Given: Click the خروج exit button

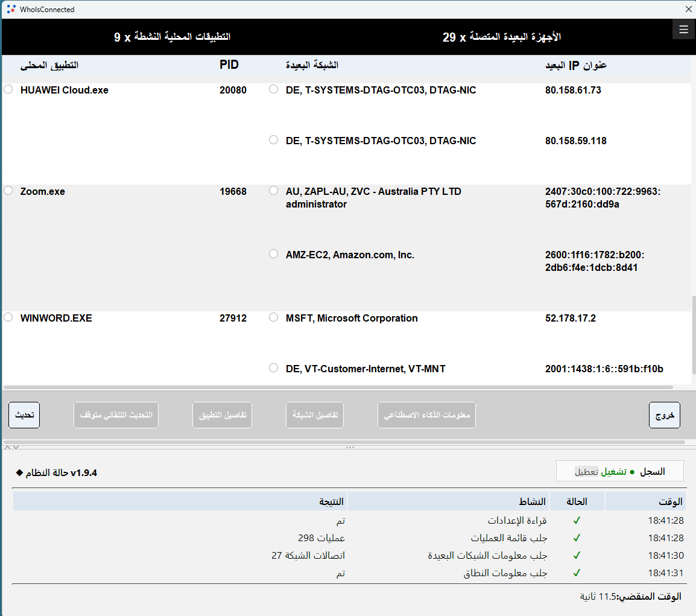Looking at the screenshot, I should click(x=665, y=415).
